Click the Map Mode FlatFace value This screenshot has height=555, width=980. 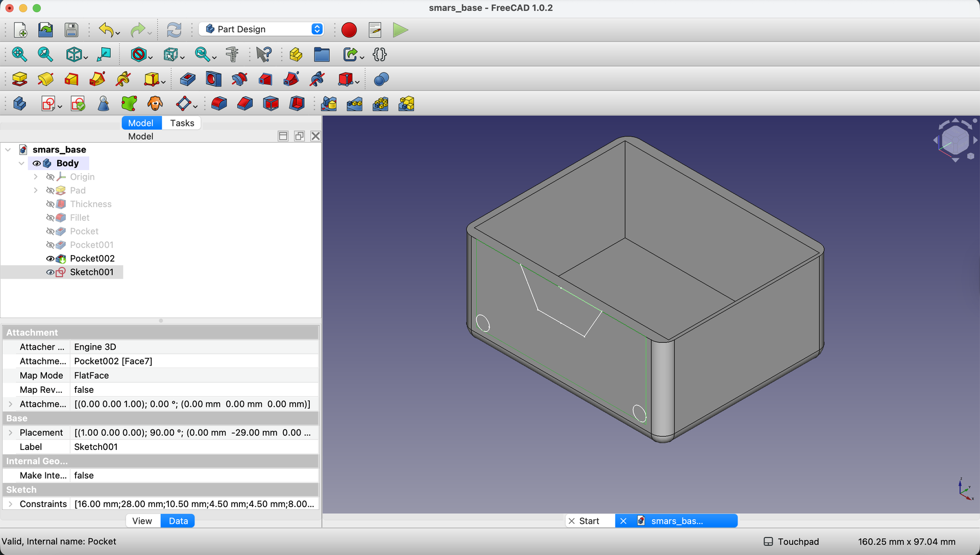pos(194,375)
